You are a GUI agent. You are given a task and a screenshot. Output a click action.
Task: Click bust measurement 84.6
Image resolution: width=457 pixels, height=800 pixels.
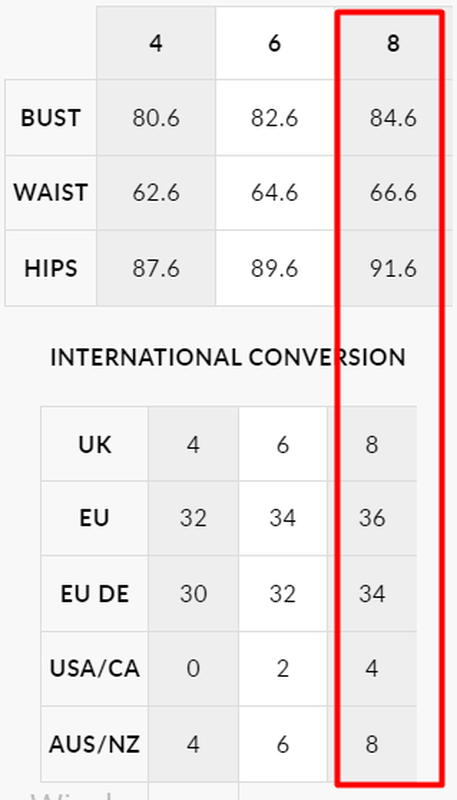(x=393, y=118)
